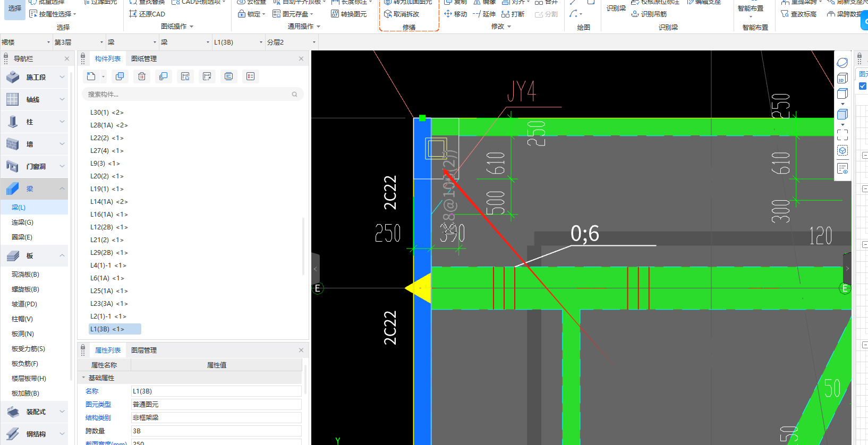Open the 裙楼 building dropdown
868x445 pixels.
click(26, 42)
